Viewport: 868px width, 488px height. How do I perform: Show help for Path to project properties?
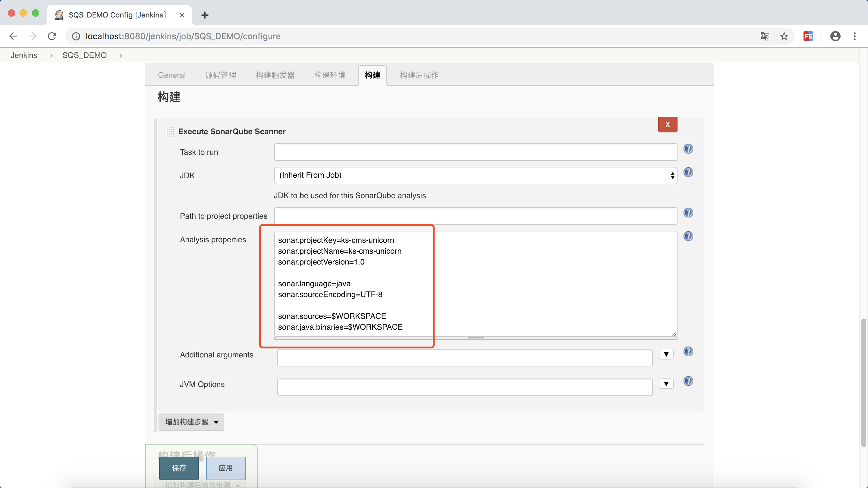(688, 213)
